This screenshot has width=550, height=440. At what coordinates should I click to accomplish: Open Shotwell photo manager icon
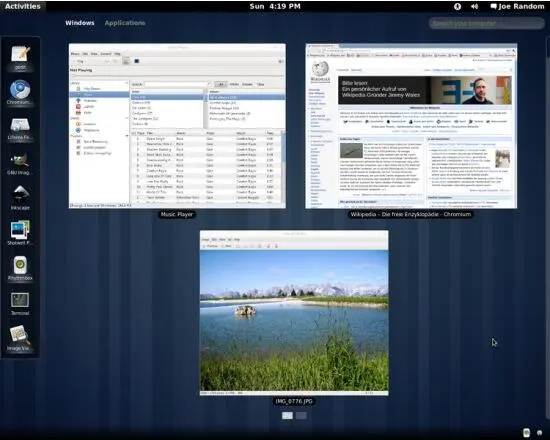[x=20, y=233]
